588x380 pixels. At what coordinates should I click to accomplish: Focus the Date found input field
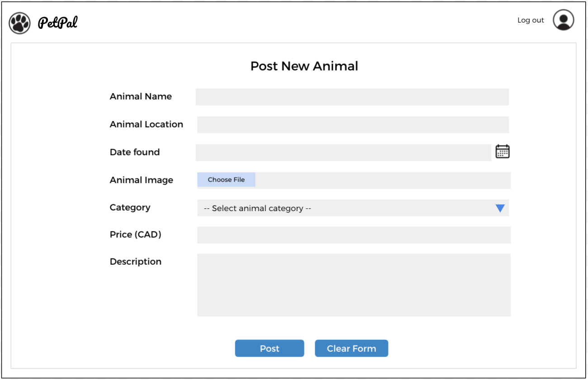343,153
